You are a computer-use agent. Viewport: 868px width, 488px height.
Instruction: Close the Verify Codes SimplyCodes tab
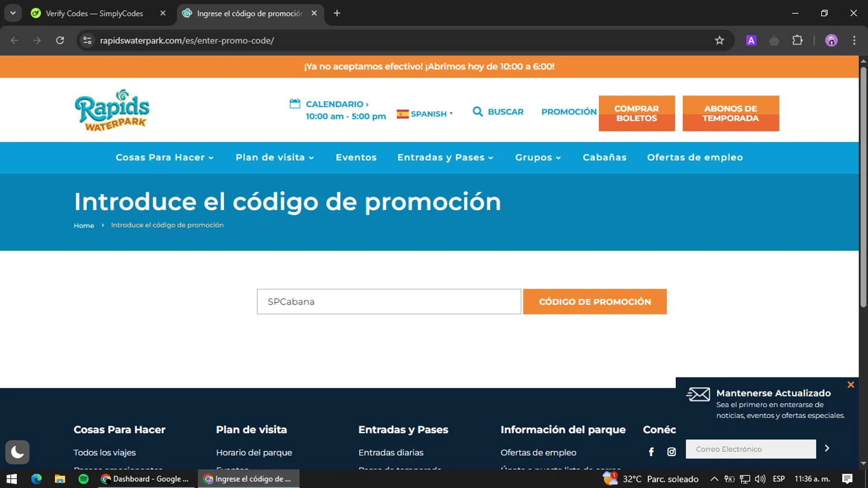(163, 13)
